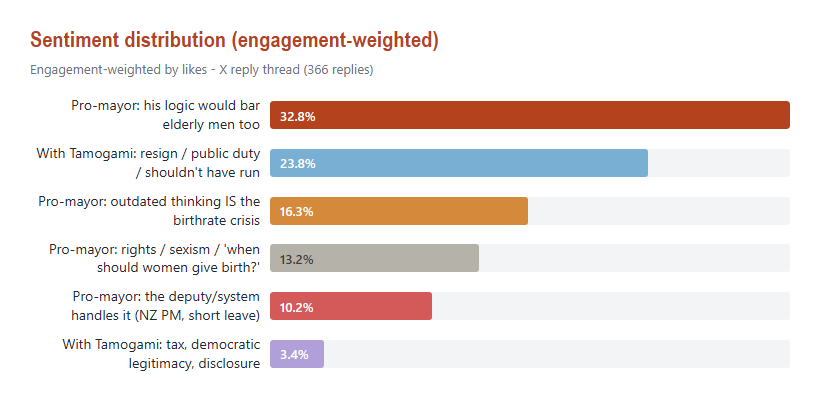Click the empty track right of the 16.3% bar
The image size is (820, 418).
[x=659, y=211]
